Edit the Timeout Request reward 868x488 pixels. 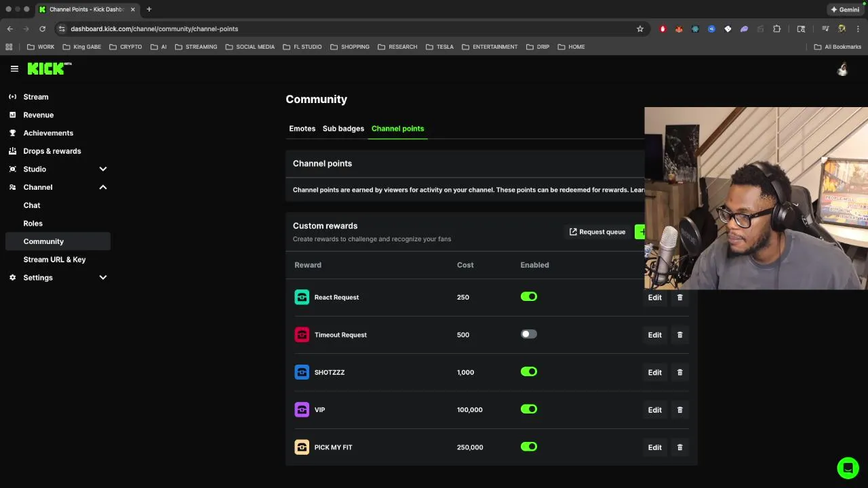654,335
